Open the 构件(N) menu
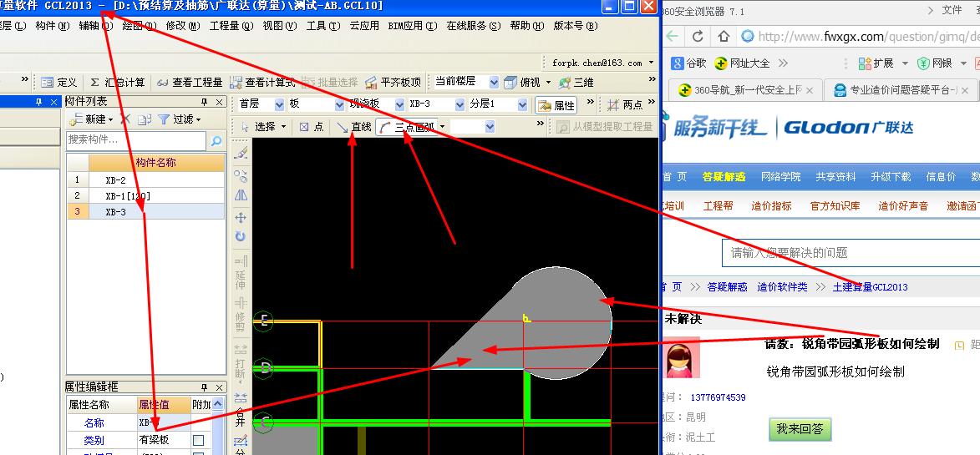Image resolution: width=980 pixels, height=455 pixels. [x=52, y=26]
